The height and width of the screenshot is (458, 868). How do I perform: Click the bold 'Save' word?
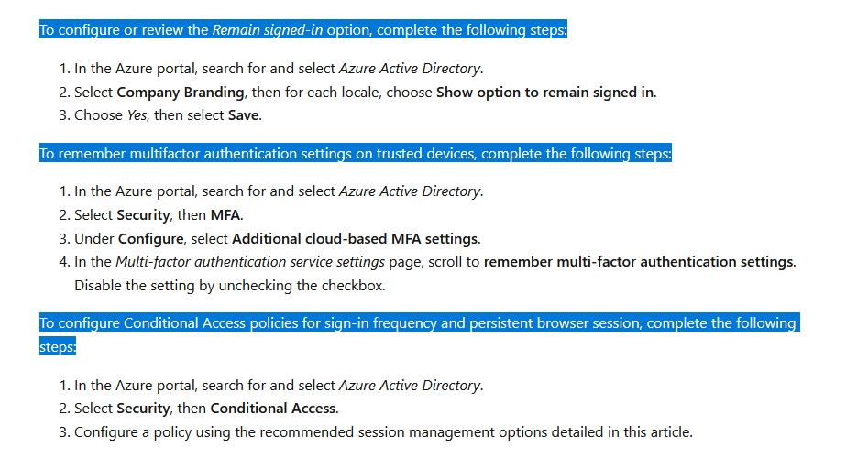click(x=244, y=115)
